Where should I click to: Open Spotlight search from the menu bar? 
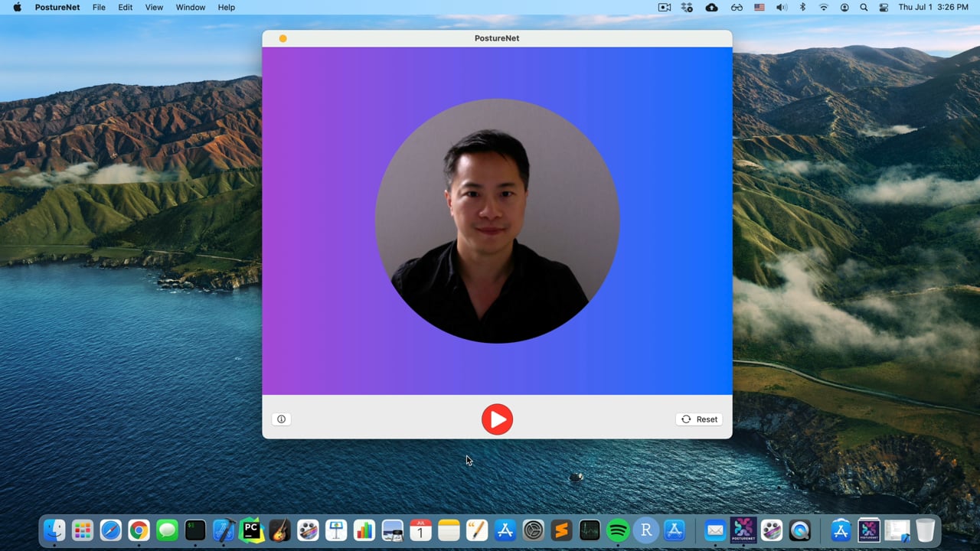point(863,7)
